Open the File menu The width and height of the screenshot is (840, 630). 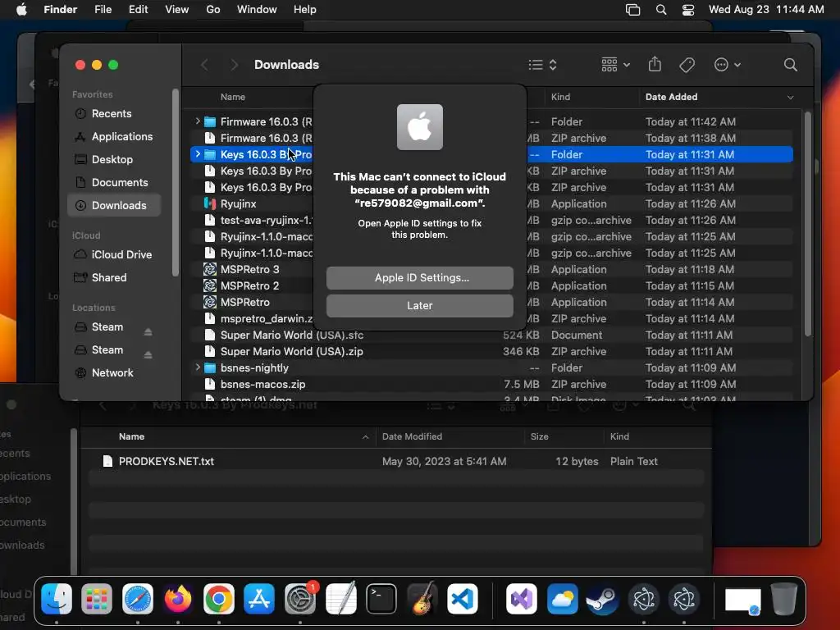pos(103,10)
